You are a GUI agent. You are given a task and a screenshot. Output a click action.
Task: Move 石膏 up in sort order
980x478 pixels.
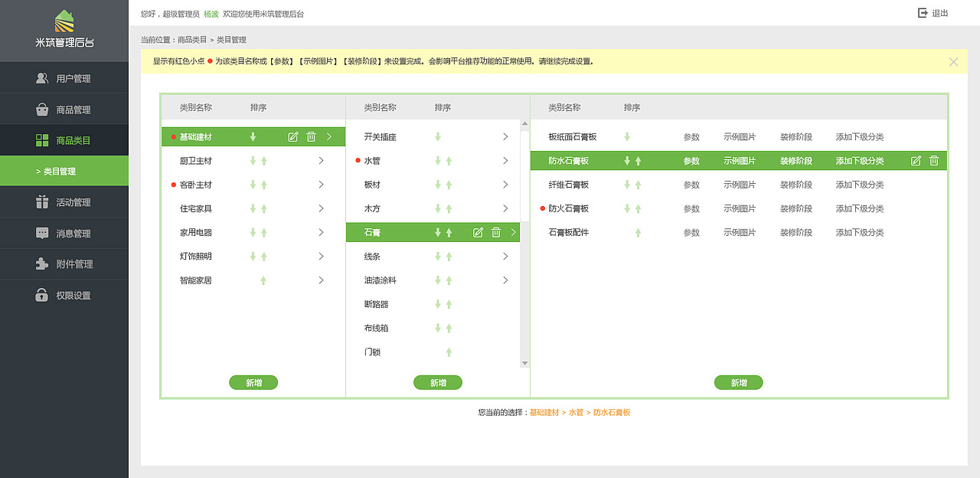click(449, 232)
